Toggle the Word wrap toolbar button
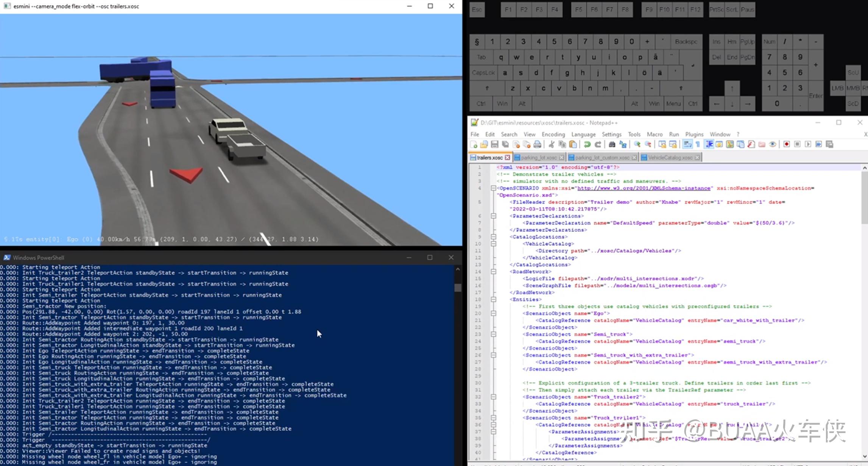868x466 pixels. (x=687, y=144)
